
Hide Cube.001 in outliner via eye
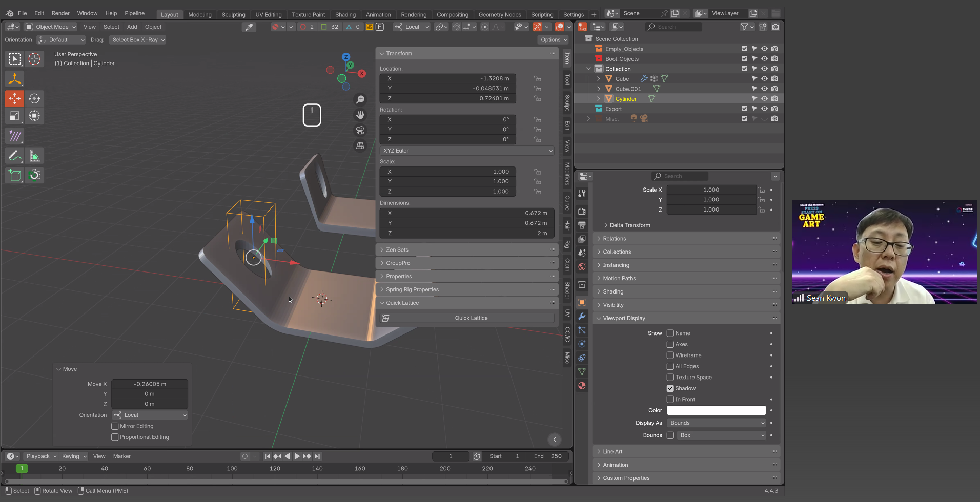[764, 89]
